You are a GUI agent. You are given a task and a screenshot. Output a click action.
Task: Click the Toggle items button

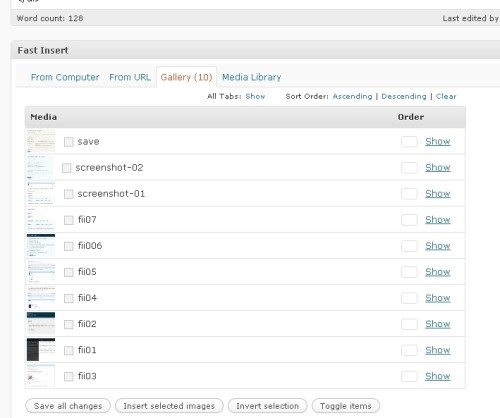coord(346,406)
